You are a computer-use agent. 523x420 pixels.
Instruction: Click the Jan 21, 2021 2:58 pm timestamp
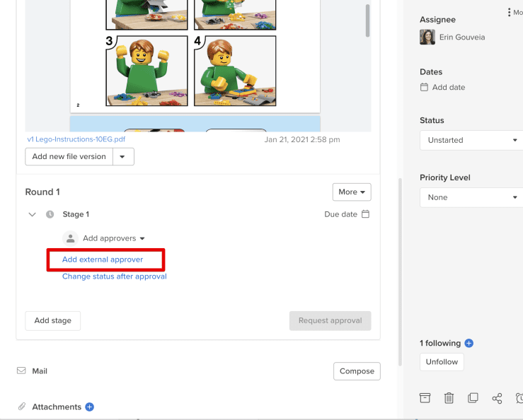coord(302,139)
